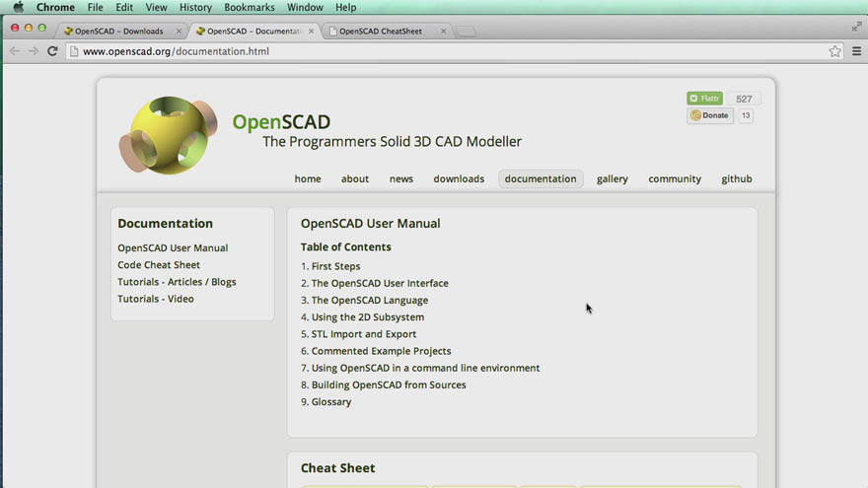Close the OpenSCAD CheatSheet tab
The image size is (868, 488).
[444, 31]
